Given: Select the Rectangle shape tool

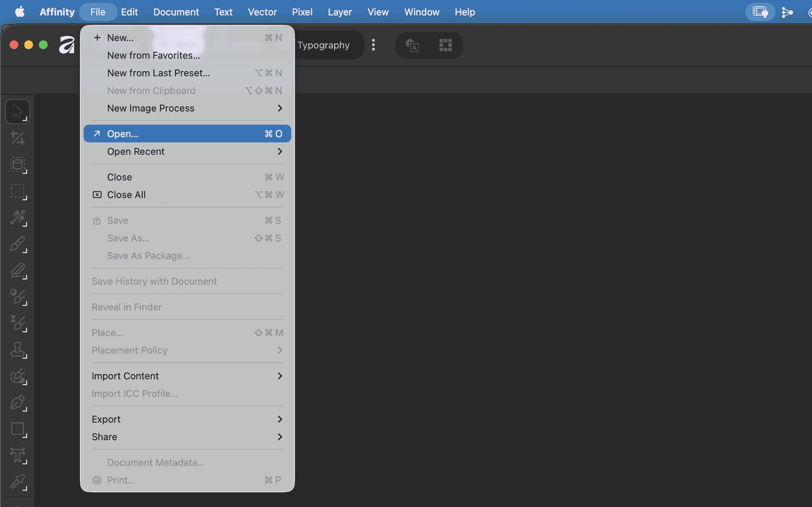Looking at the screenshot, I should coord(17,429).
